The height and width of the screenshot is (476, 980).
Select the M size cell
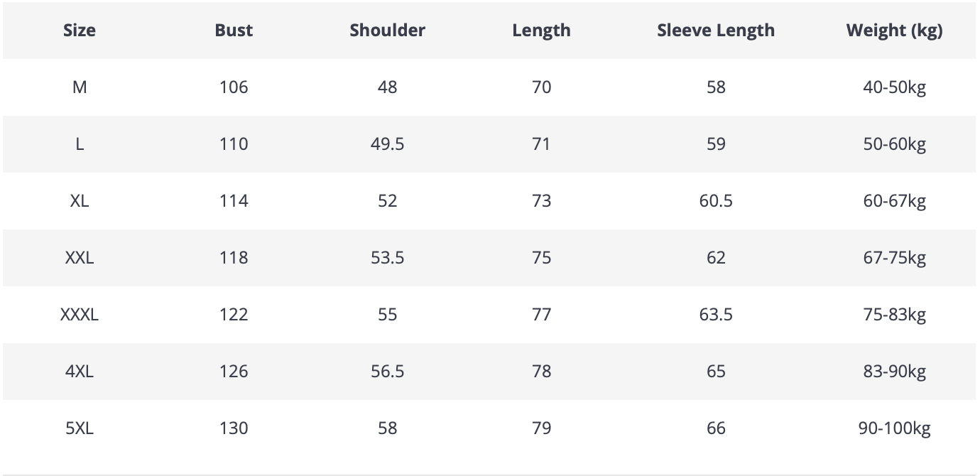tap(80, 87)
